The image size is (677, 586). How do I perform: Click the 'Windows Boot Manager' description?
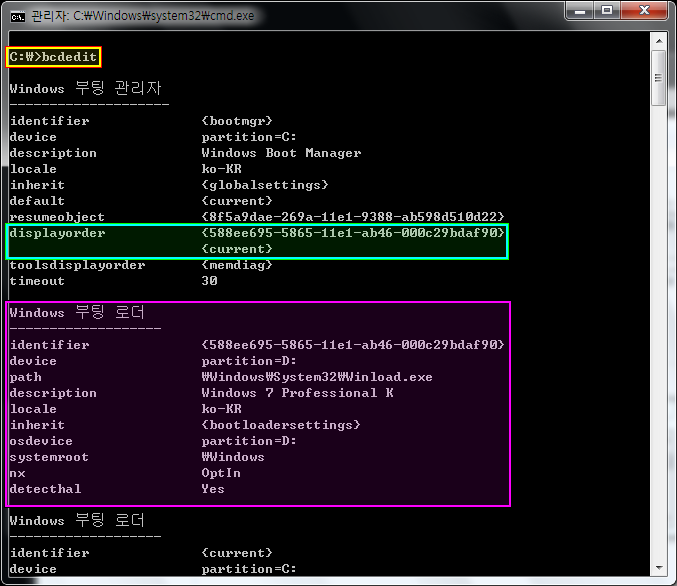pyautogui.click(x=281, y=153)
